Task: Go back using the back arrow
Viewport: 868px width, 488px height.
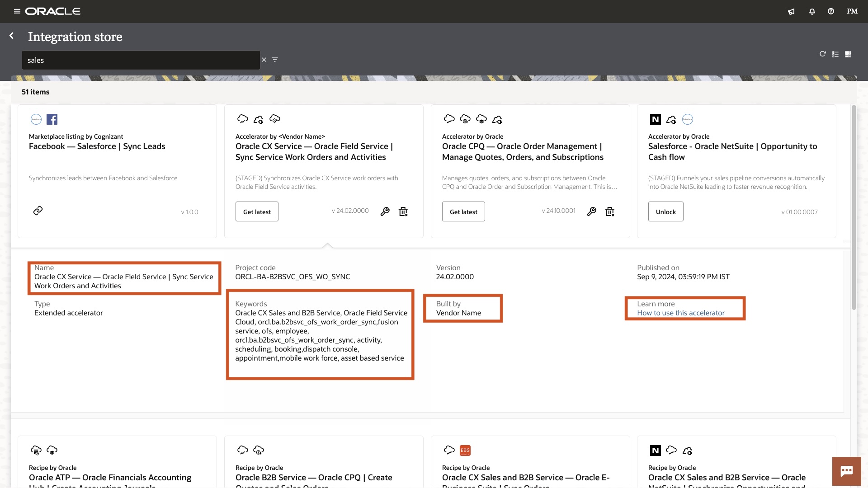Action: 12,36
